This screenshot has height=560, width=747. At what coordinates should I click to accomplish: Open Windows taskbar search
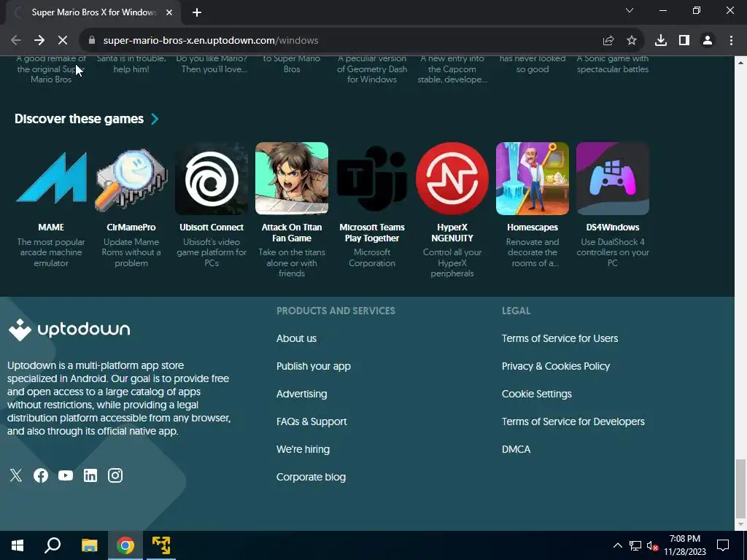53,545
